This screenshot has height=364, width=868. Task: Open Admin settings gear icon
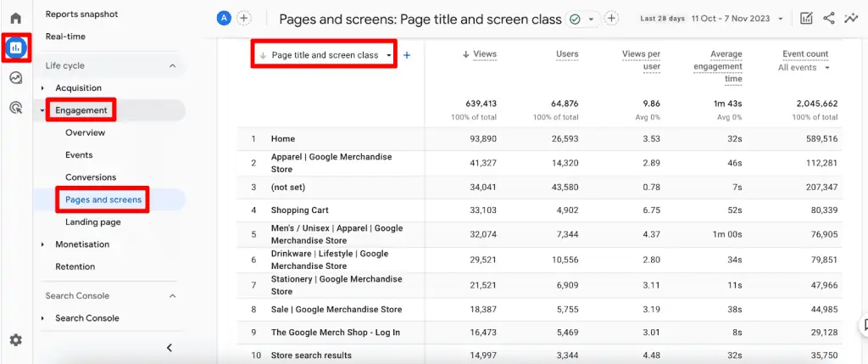coord(16,339)
